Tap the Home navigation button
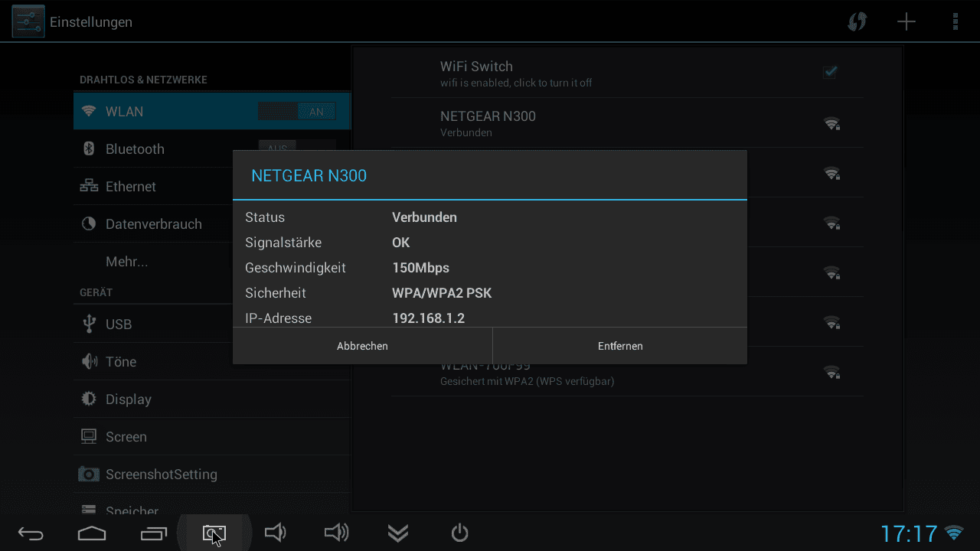The height and width of the screenshot is (551, 980). pos(92,533)
